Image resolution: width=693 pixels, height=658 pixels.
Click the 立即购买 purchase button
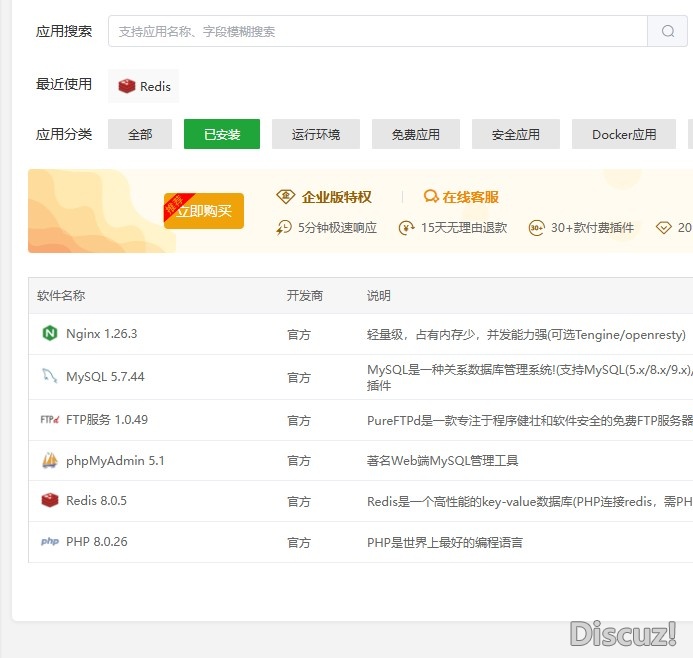[x=204, y=211]
